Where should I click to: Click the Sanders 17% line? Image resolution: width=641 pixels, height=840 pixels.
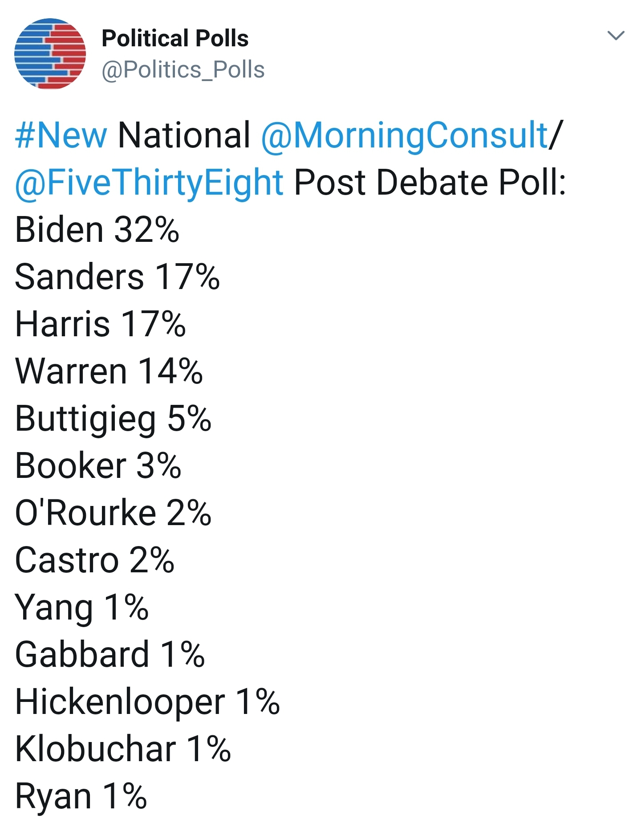117,277
